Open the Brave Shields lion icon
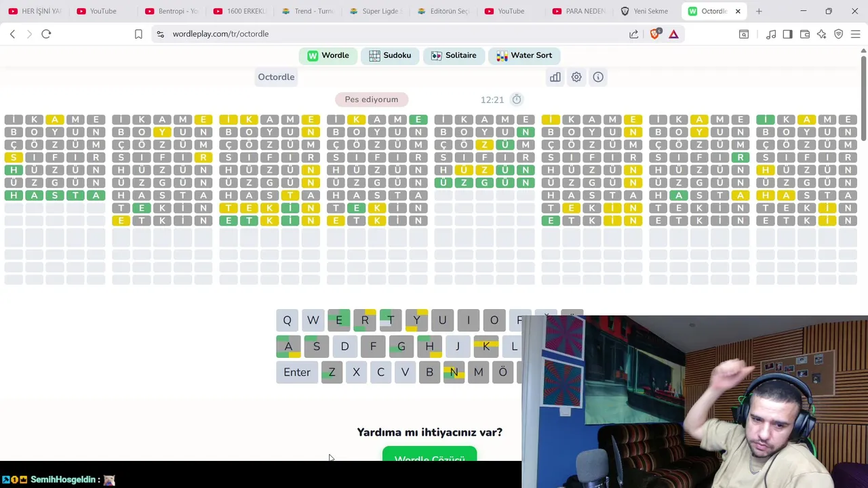Viewport: 868px width, 488px height. pos(654,34)
